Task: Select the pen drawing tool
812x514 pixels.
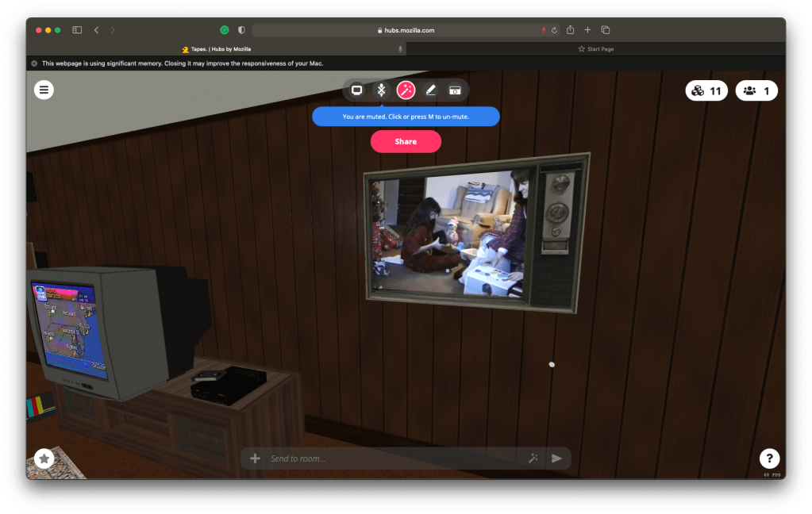Action: [x=430, y=90]
